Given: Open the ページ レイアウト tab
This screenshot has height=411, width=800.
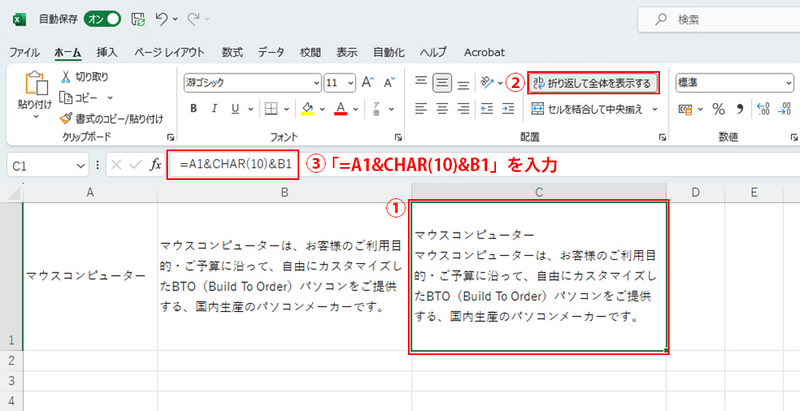Looking at the screenshot, I should point(169,52).
